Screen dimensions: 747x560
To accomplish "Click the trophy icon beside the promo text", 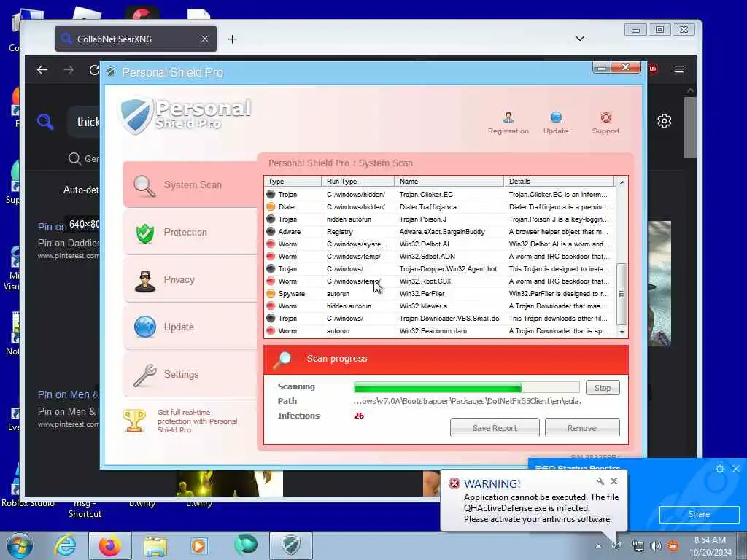I will click(134, 421).
